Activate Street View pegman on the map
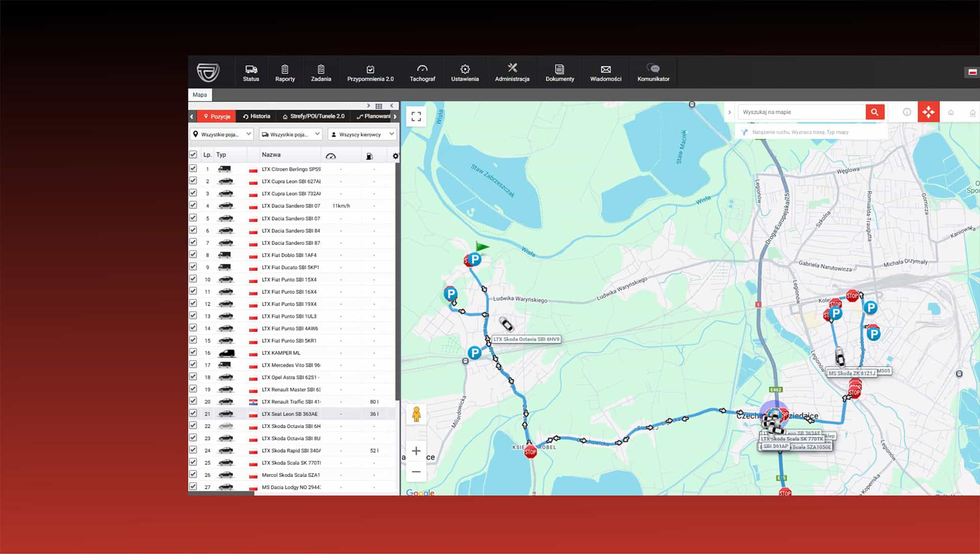The height and width of the screenshot is (554, 980). coord(416,414)
